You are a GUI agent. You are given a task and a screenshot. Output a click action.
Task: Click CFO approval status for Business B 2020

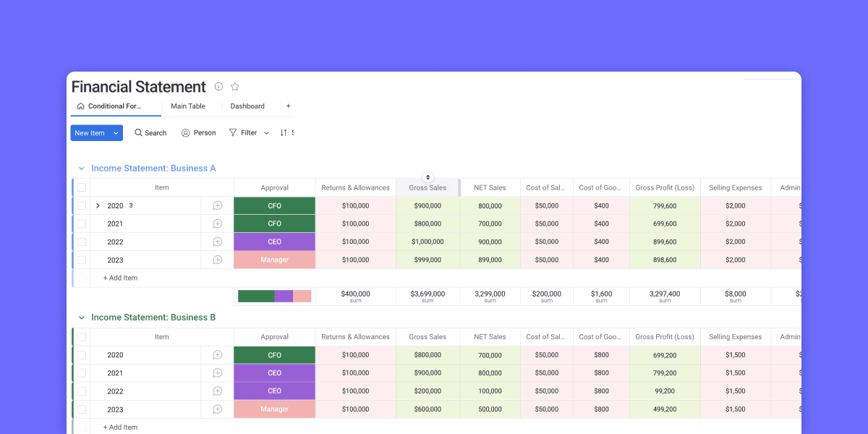tap(275, 355)
